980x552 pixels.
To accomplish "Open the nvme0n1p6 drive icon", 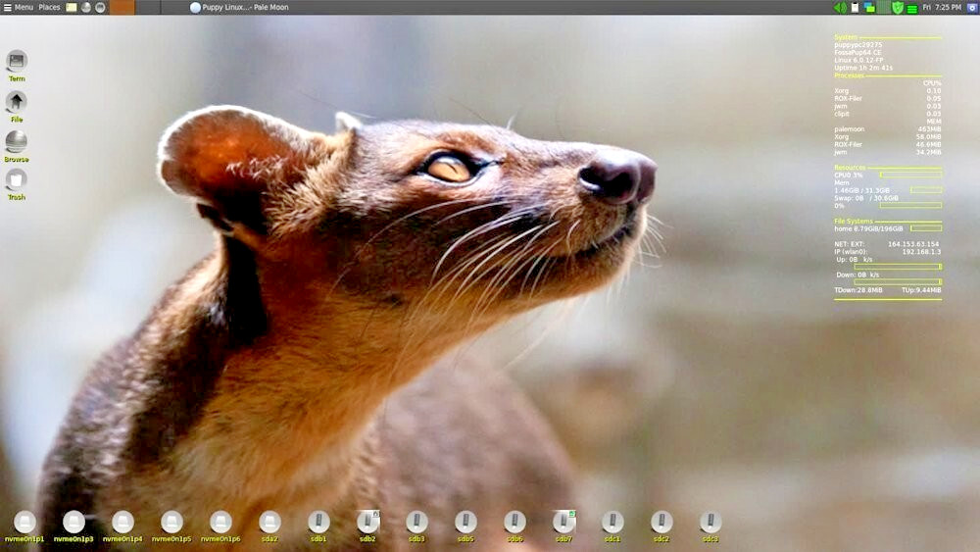I will tap(220, 526).
